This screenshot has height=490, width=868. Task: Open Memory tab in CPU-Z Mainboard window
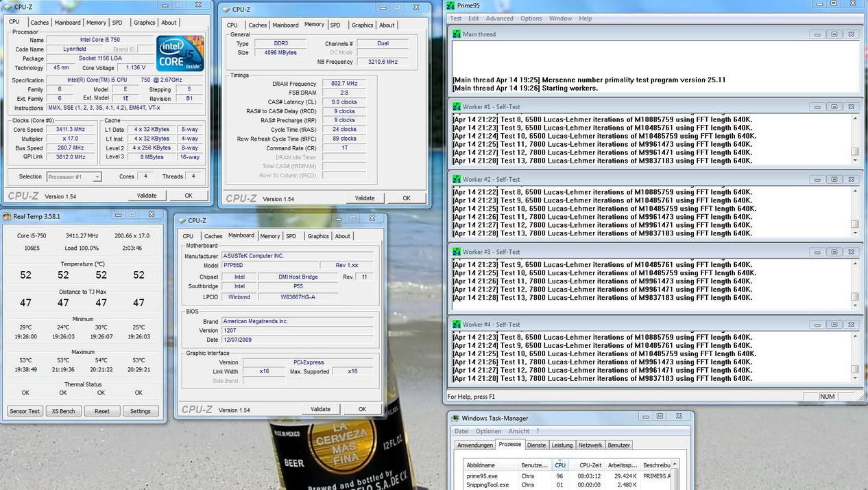(x=270, y=236)
